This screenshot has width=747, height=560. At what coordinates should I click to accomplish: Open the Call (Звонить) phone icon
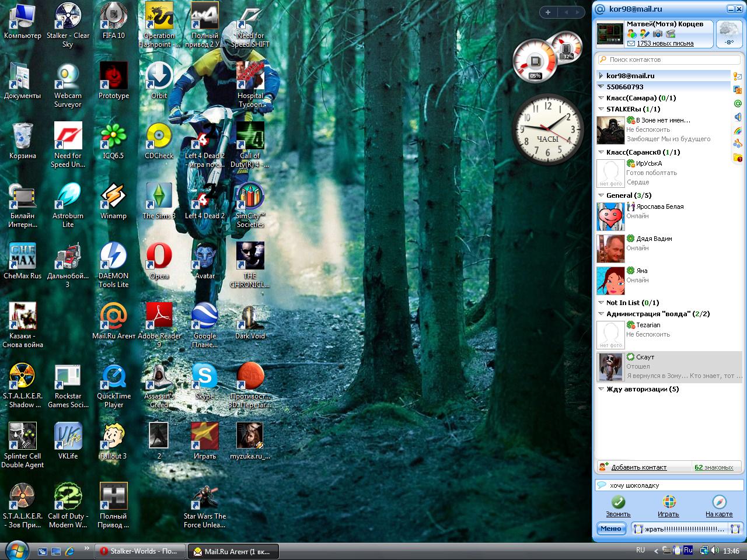point(618,502)
